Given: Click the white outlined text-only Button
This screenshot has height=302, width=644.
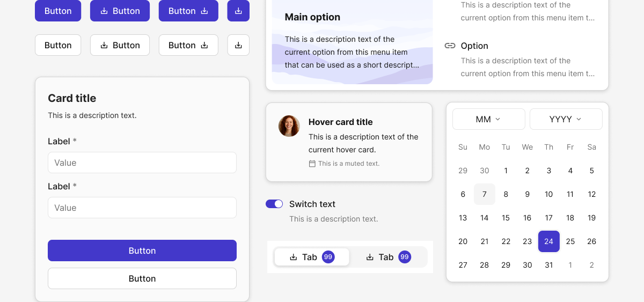Looking at the screenshot, I should [x=58, y=45].
